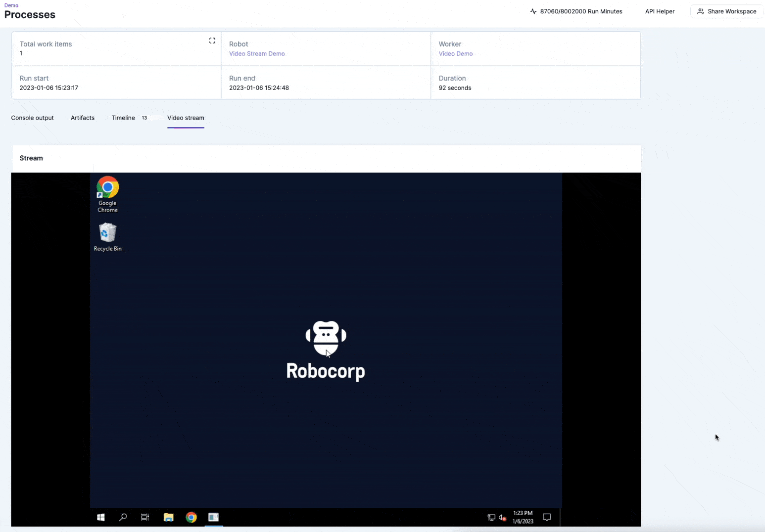The height and width of the screenshot is (532, 765).
Task: Click the Show desktop sliver on the taskbar
Action: [x=561, y=517]
